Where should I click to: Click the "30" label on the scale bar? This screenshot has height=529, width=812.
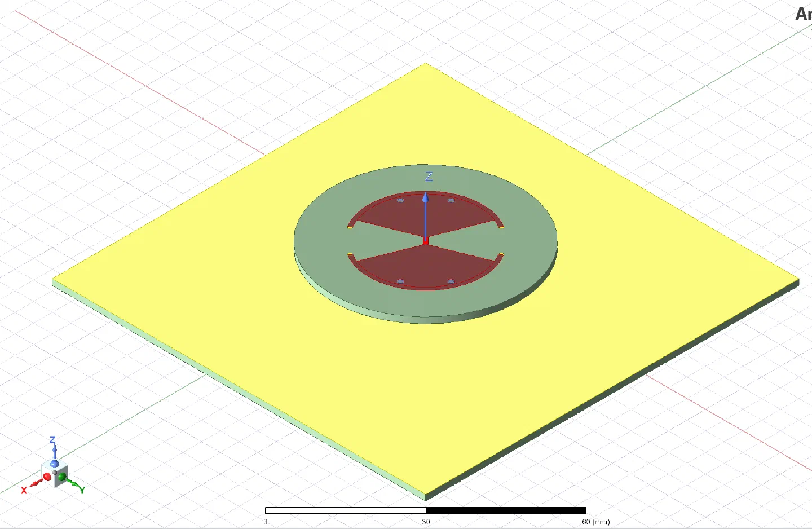click(x=426, y=522)
